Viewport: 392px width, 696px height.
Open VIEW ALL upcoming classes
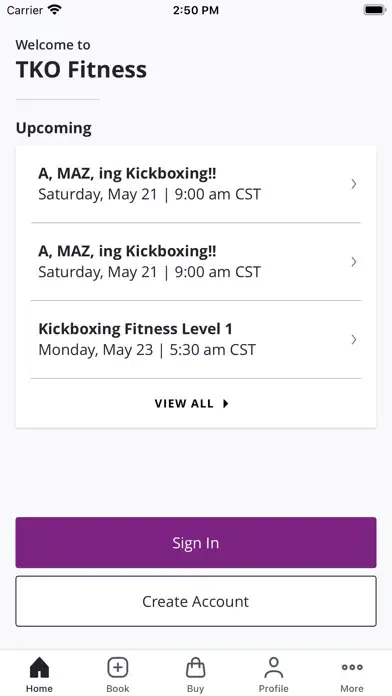[191, 403]
